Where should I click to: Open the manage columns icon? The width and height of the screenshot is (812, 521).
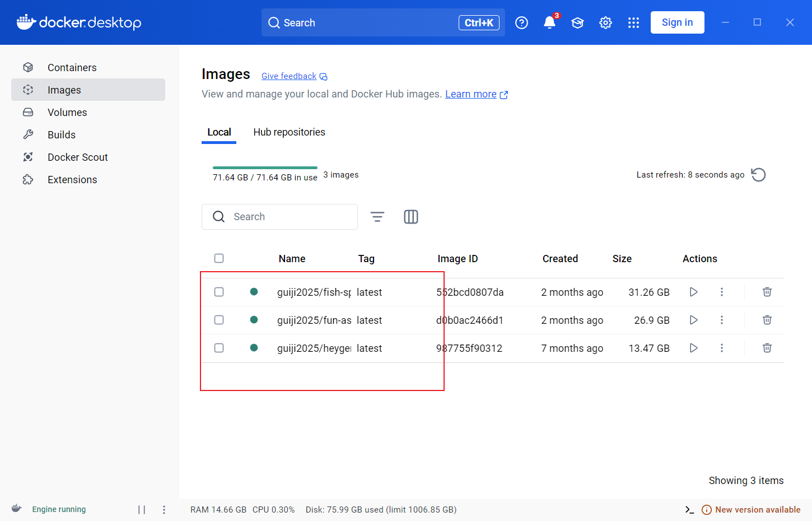411,217
